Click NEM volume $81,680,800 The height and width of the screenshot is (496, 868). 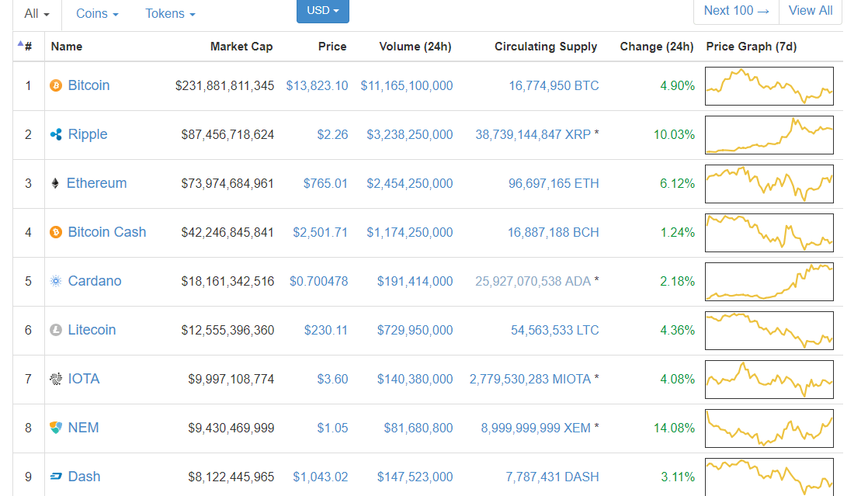click(418, 428)
